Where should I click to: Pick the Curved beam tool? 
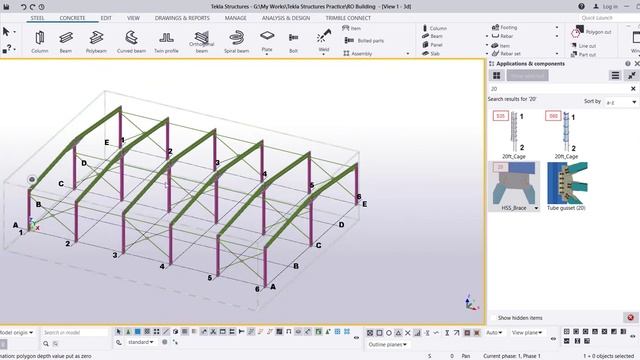pyautogui.click(x=131, y=42)
